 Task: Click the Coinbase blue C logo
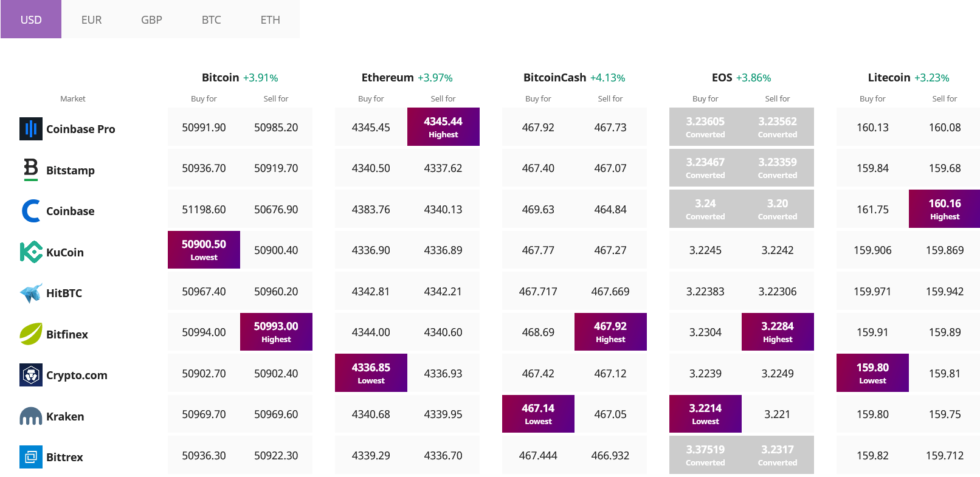31,211
